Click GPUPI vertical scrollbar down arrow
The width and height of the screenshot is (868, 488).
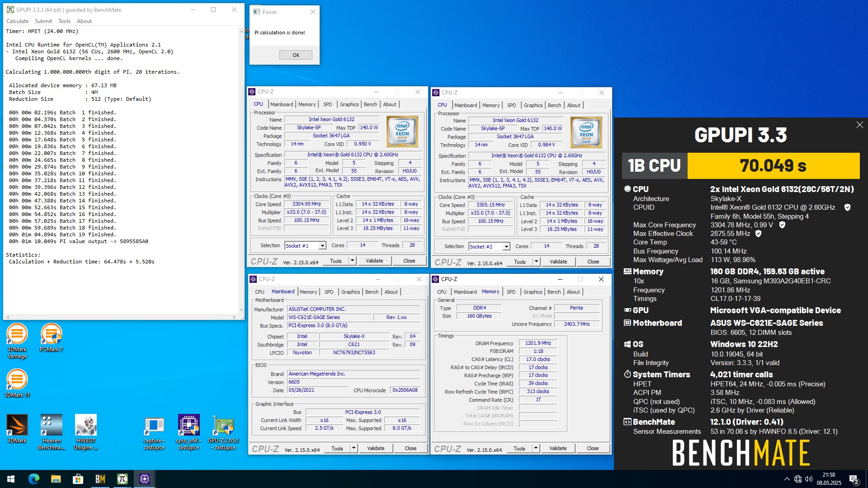241,310
